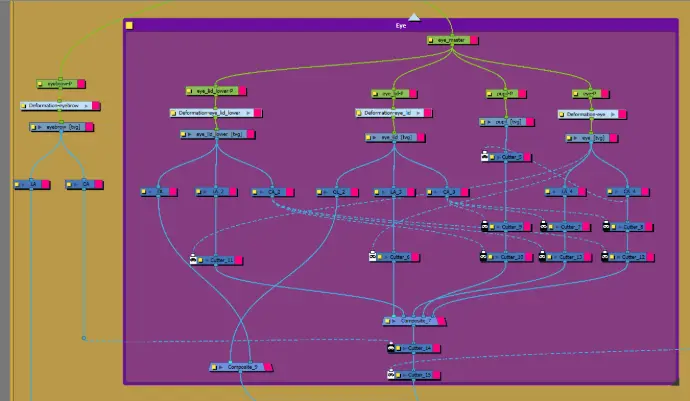Viewport: 690px width, 401px height.
Task: Click the mask icon on Cutter_14 node
Action: pos(391,348)
